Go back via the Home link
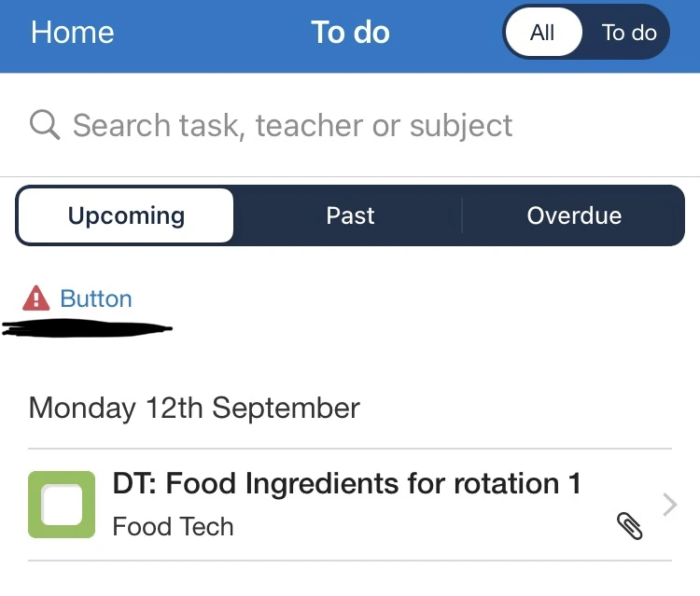The width and height of the screenshot is (700, 596). [x=72, y=33]
